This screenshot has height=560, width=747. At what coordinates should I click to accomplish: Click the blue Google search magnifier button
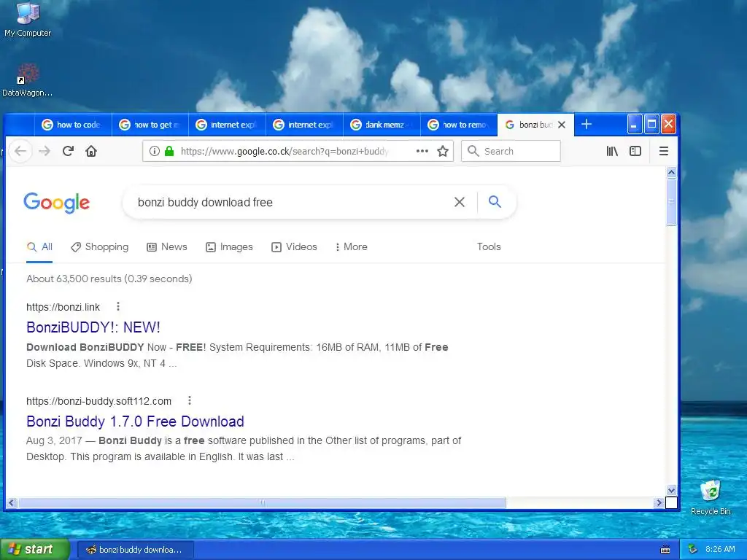pos(495,202)
